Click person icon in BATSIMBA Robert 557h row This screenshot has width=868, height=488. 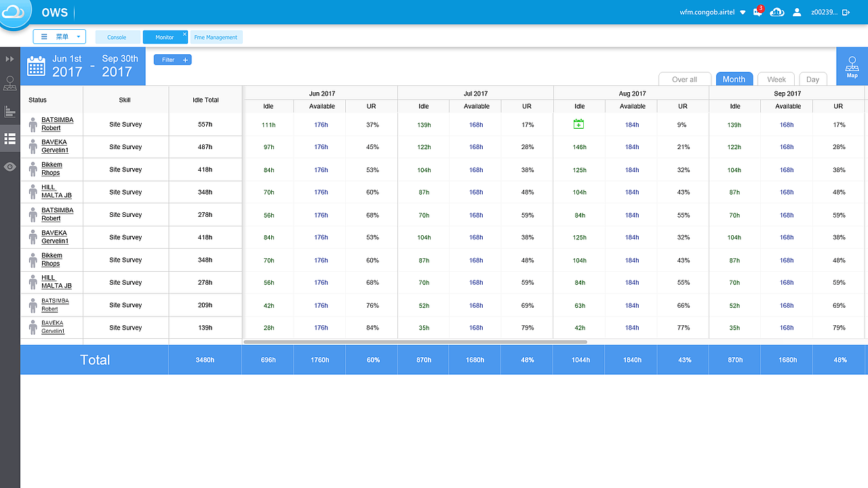(x=33, y=124)
